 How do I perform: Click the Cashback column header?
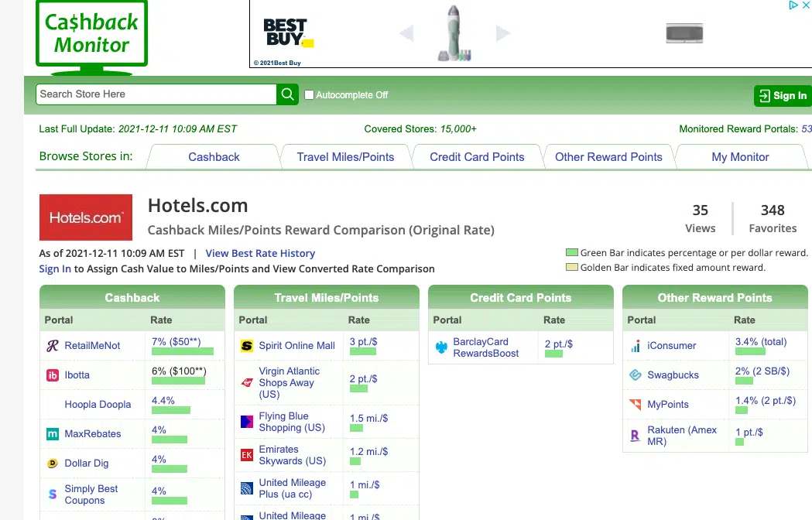tap(132, 298)
